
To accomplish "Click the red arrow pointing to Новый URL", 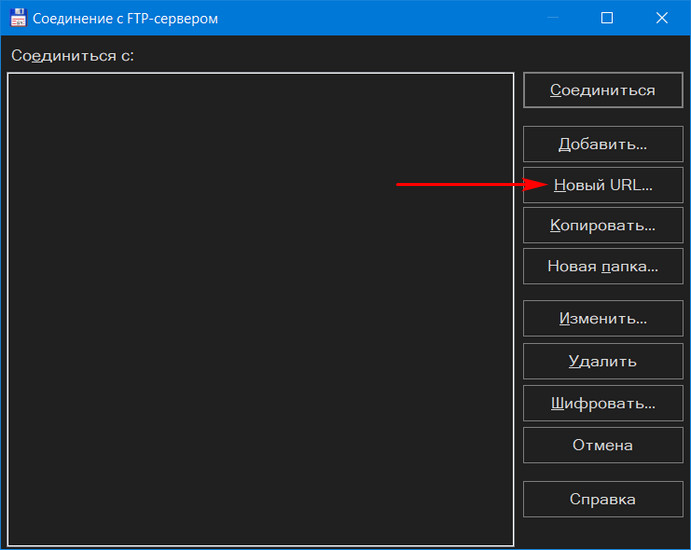I will click(x=472, y=184).
